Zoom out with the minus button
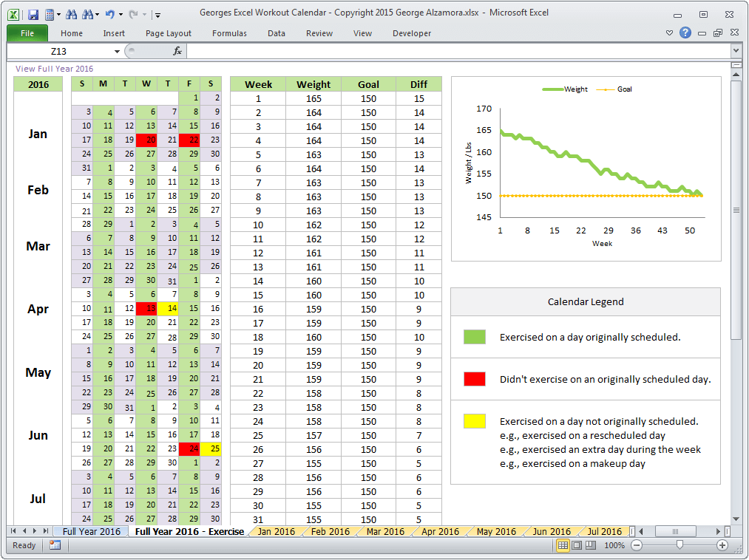 point(637,545)
